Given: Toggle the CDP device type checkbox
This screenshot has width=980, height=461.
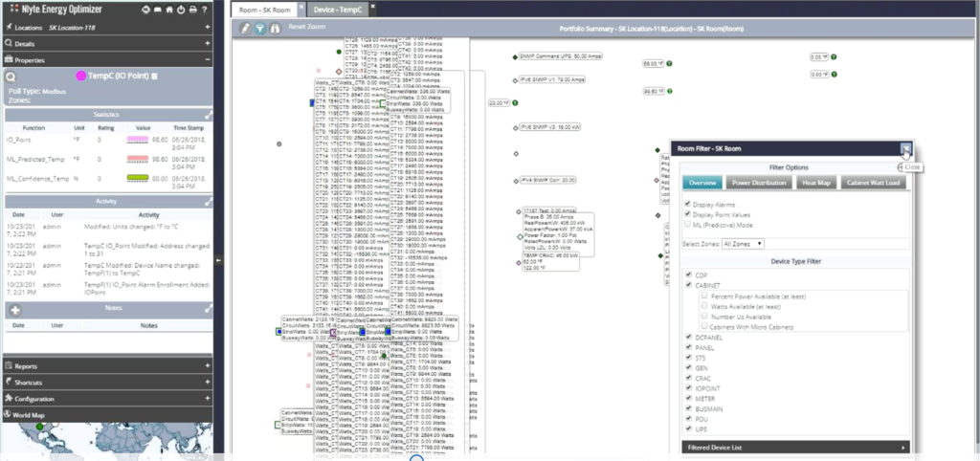Looking at the screenshot, I should tap(689, 274).
